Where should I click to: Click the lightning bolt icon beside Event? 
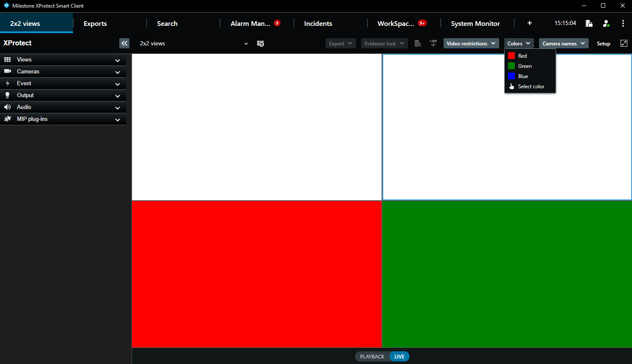[7, 84]
